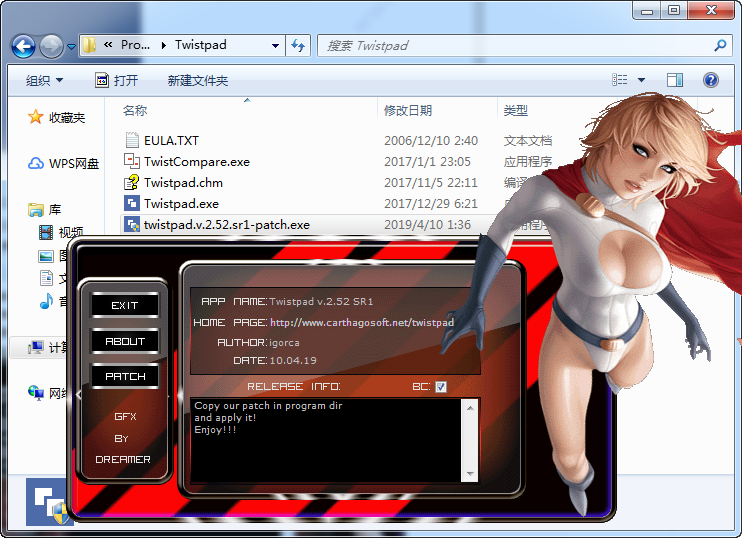
Task: Click the documents library icon
Action: [x=46, y=278]
